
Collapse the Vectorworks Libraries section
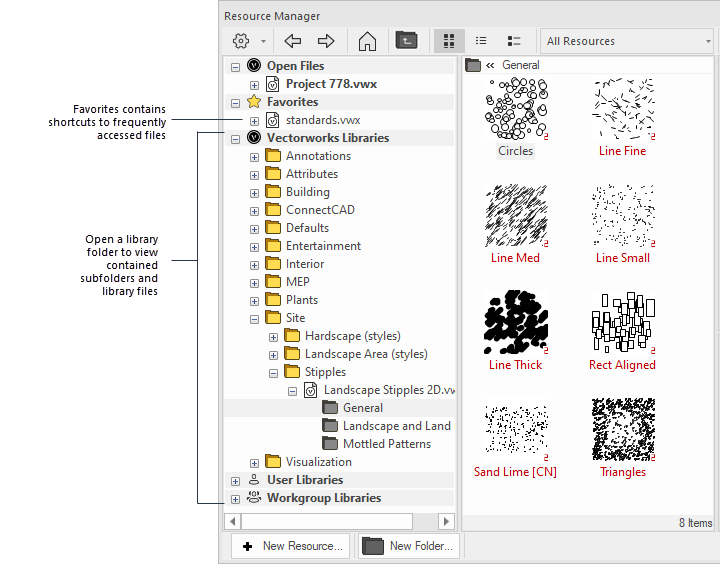pyautogui.click(x=235, y=138)
